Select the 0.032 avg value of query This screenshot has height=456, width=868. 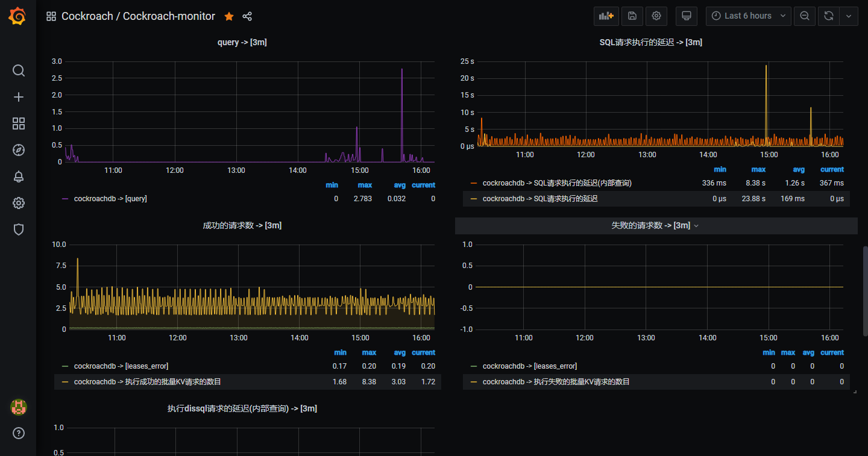(396, 199)
